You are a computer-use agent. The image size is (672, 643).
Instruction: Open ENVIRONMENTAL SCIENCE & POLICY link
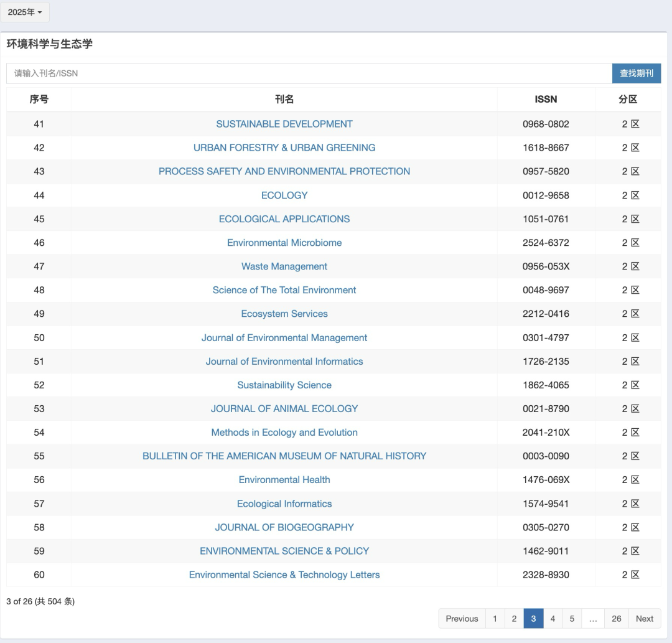(284, 551)
